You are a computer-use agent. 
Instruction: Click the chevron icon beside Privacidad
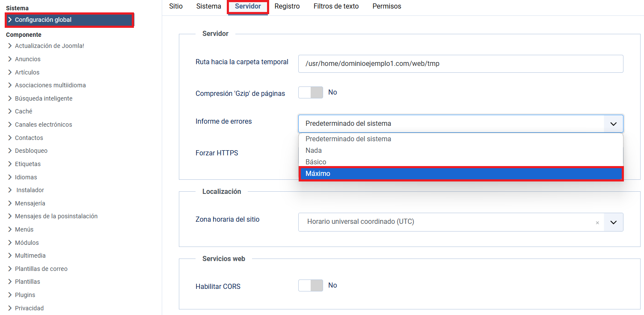pyautogui.click(x=10, y=308)
